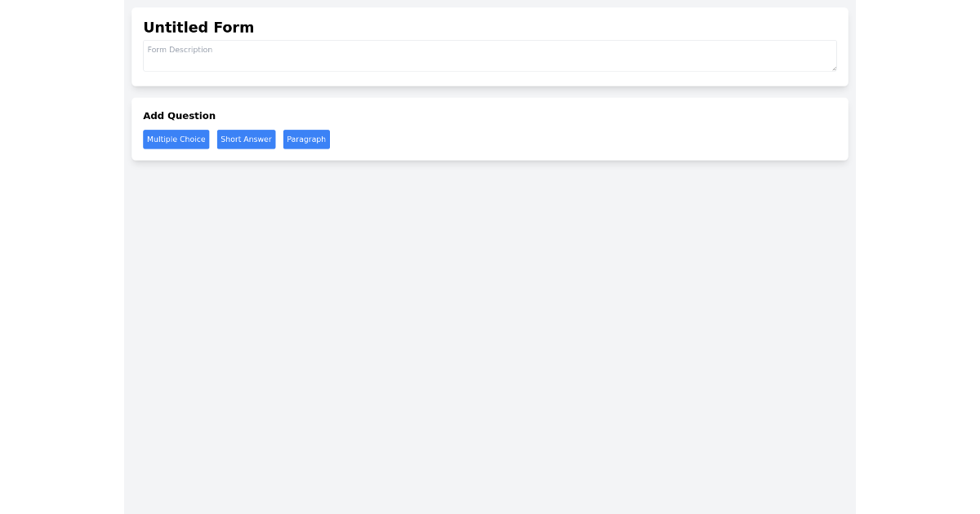Click the textarea resize handle
Viewport: 980px width, 514px height.
click(x=833, y=67)
